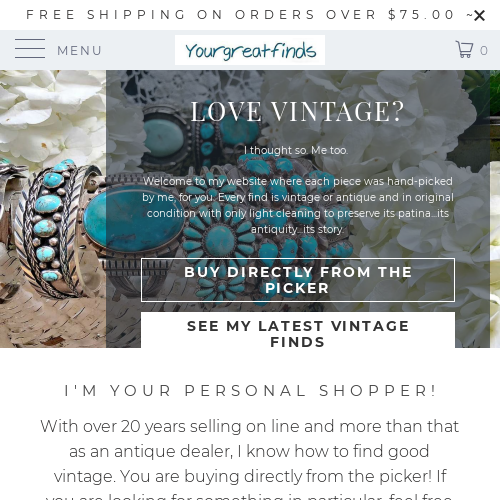Viewport: 500px width, 500px height.
Task: Click the Yourgreatfinds logo
Action: tap(250, 50)
